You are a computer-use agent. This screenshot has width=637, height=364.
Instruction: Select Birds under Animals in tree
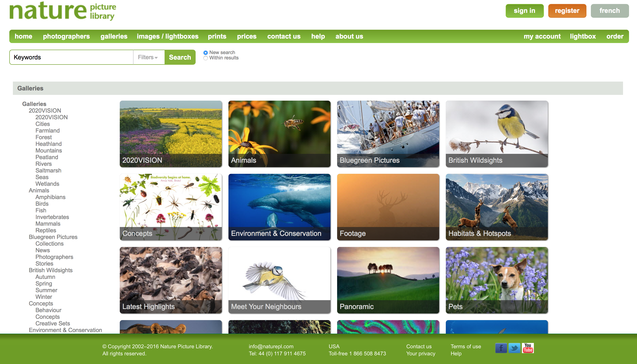[x=42, y=204]
